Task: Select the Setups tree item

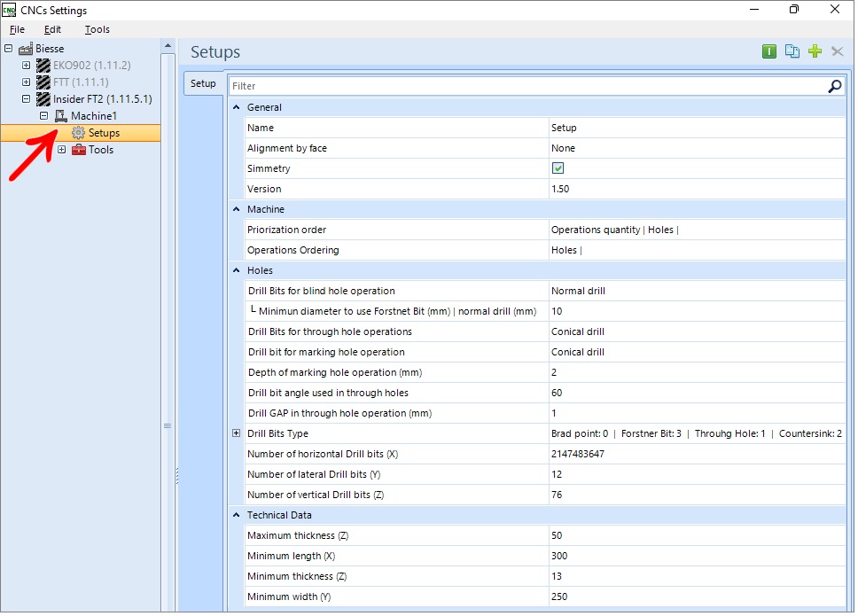Action: 105,134
